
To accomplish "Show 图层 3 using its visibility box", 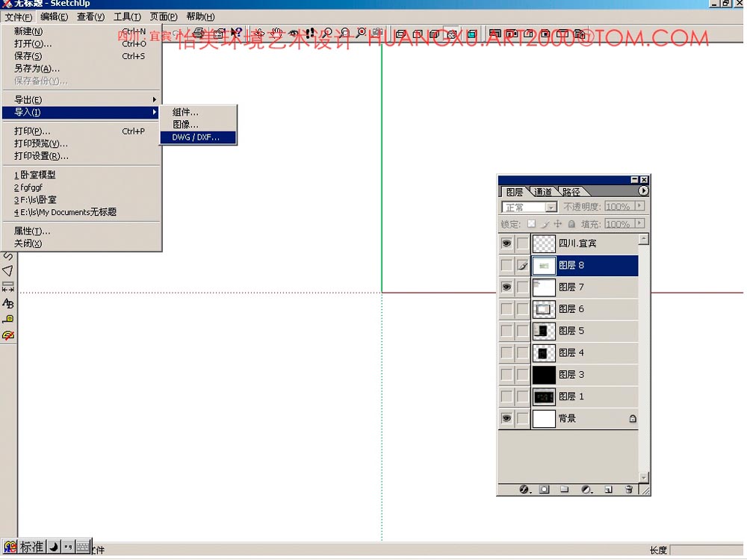I will [506, 374].
